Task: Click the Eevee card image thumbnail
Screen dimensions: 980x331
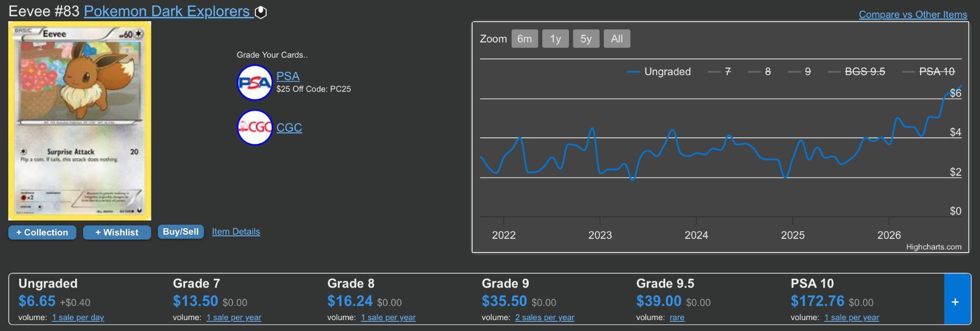Action: tap(79, 121)
